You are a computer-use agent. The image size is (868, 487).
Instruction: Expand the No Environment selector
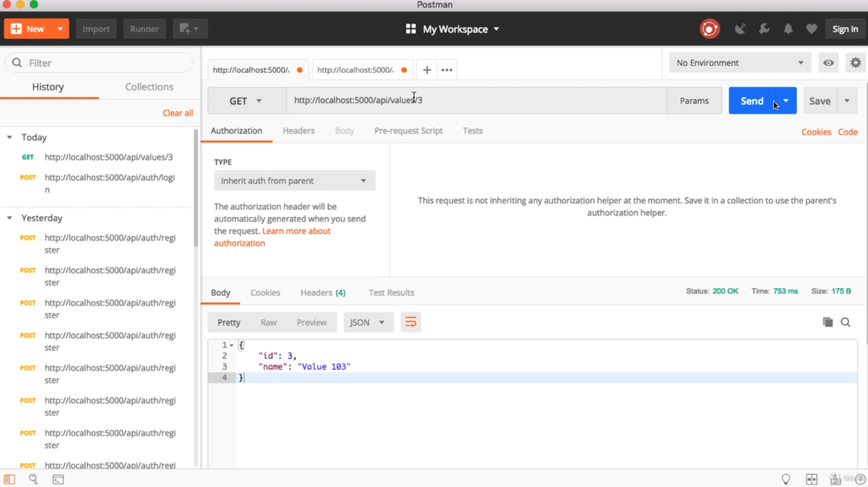pos(740,63)
